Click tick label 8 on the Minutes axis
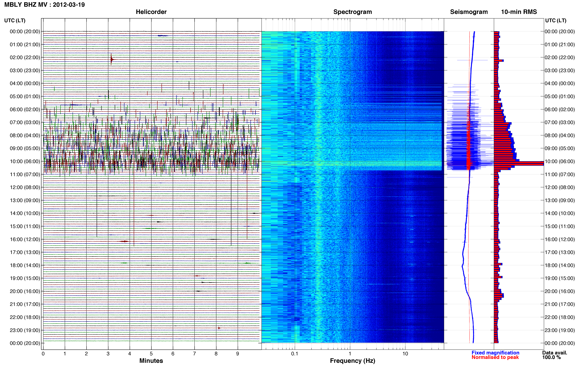This screenshot has width=588, height=368. [x=216, y=354]
